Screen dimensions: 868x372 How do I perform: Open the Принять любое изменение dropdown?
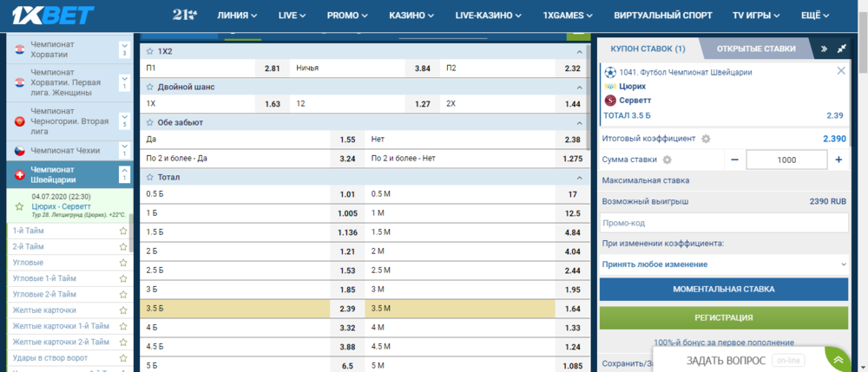click(724, 264)
